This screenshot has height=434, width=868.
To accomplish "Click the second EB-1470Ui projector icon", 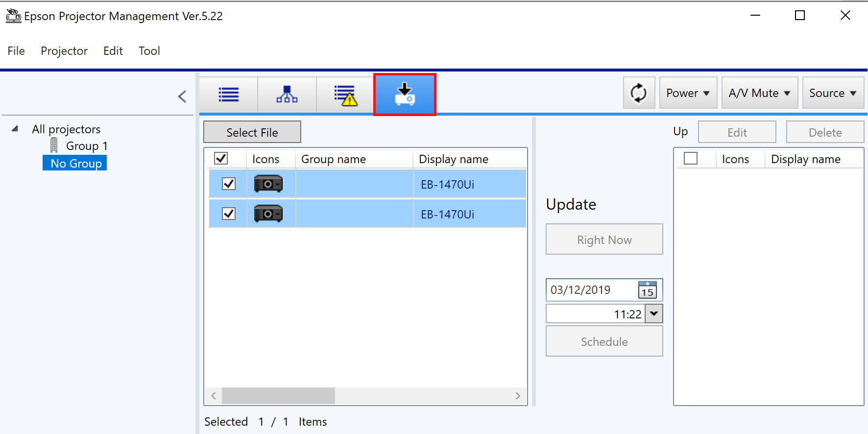I will click(x=268, y=214).
